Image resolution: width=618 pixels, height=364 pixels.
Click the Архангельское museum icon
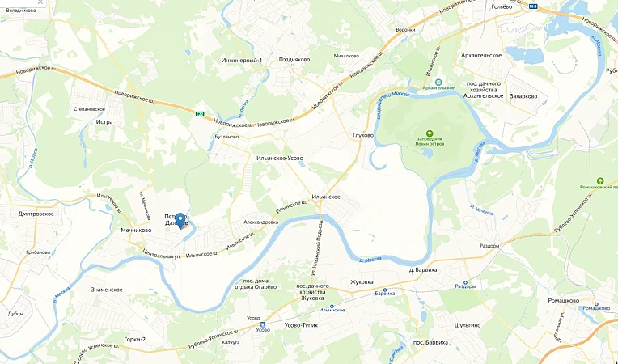pos(438,82)
